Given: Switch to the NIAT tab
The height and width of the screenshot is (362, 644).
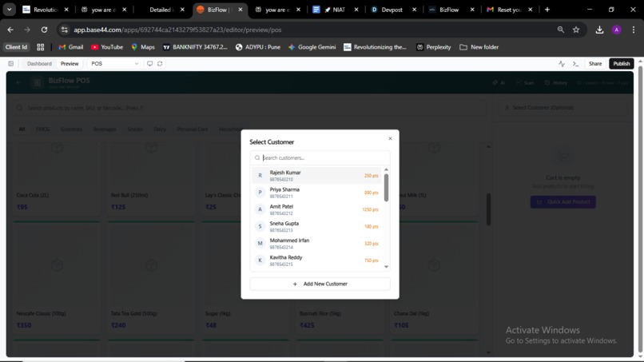Looking at the screenshot, I should 335,10.
